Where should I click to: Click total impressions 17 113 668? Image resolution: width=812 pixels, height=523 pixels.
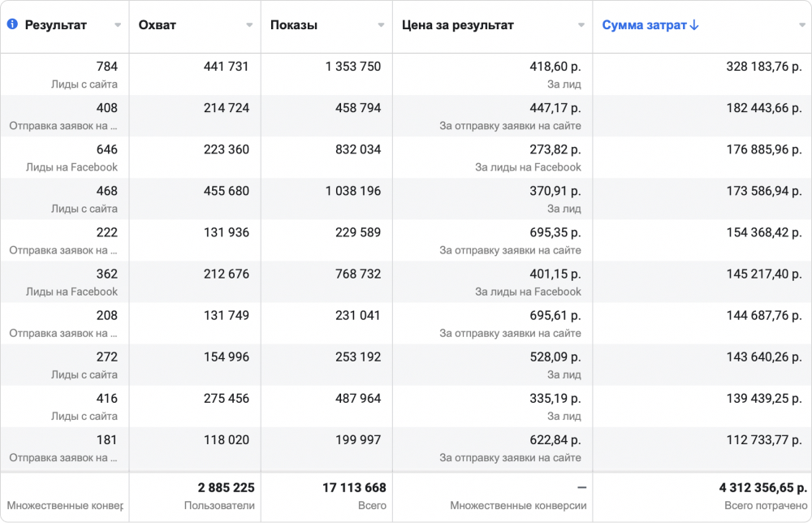(353, 488)
